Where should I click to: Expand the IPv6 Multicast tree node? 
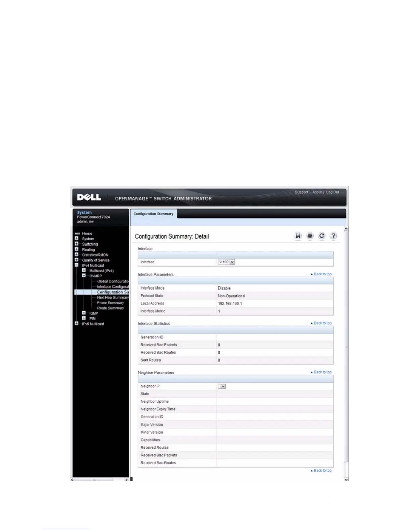[x=76, y=323]
